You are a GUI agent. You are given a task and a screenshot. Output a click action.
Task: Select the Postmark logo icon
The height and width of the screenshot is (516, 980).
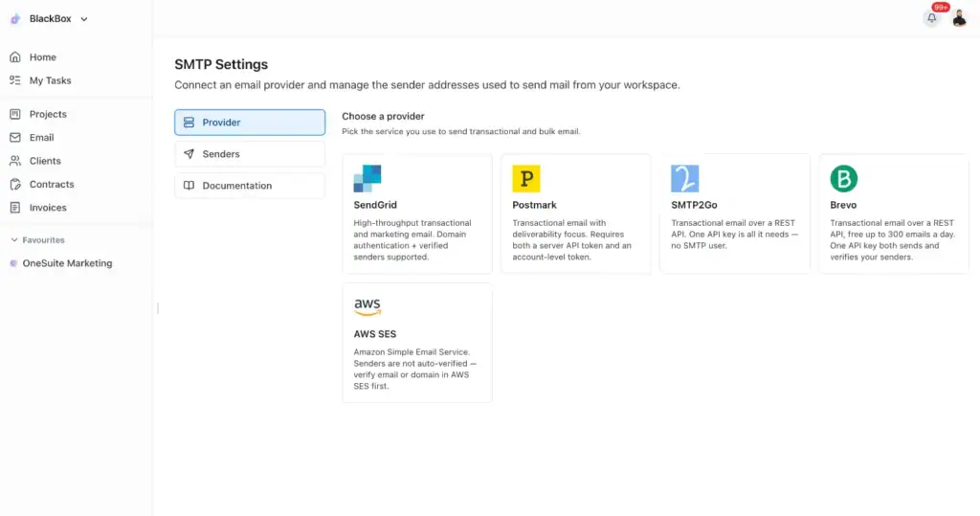526,179
